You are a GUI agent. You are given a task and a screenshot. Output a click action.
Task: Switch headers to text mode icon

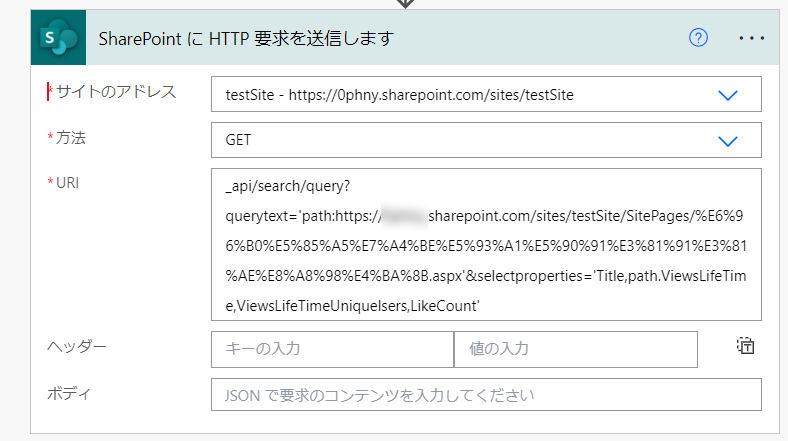tap(746, 346)
